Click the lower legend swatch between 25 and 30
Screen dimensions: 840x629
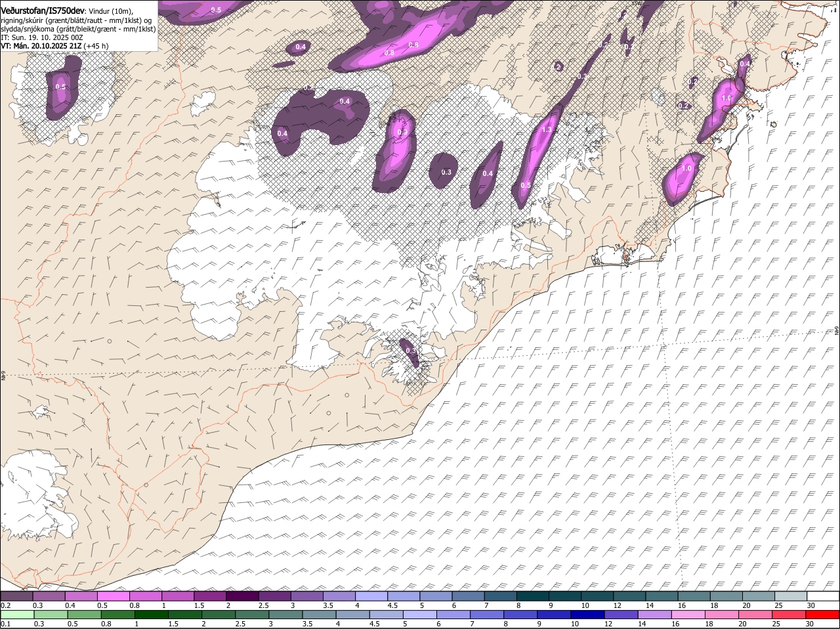click(x=789, y=615)
